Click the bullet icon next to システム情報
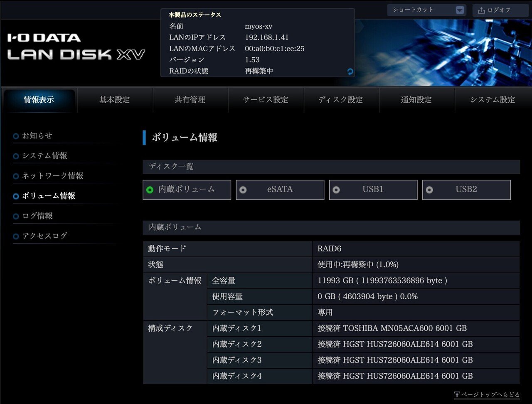Image resolution: width=532 pixels, height=404 pixels. (16, 156)
